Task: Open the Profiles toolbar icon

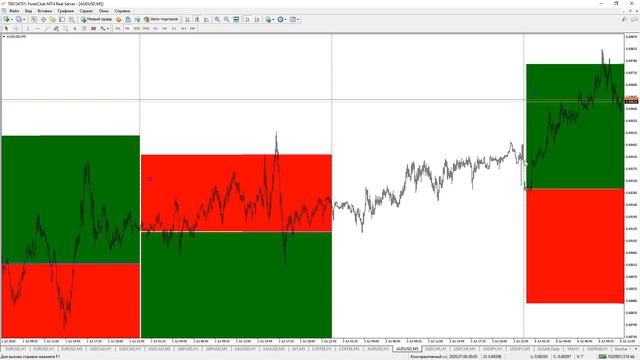Action: point(19,19)
